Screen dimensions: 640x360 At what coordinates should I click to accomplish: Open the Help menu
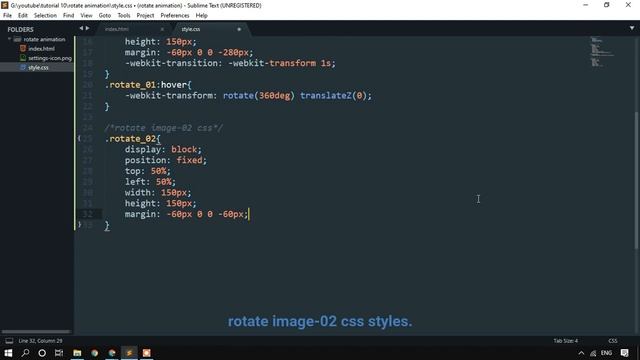click(201, 16)
